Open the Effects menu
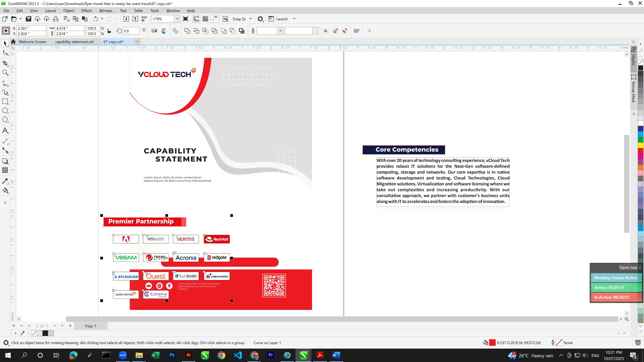Image resolution: width=644 pixels, height=362 pixels. coord(87,11)
